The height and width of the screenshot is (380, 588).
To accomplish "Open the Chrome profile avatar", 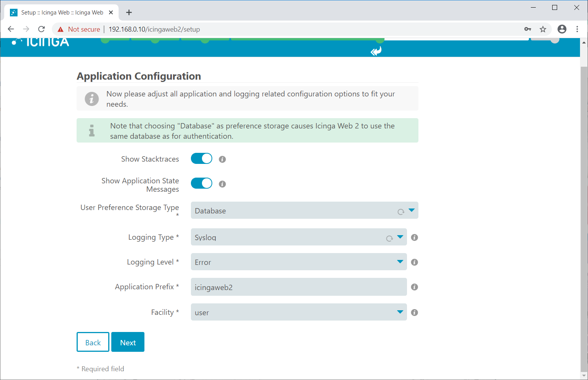I will pos(562,29).
